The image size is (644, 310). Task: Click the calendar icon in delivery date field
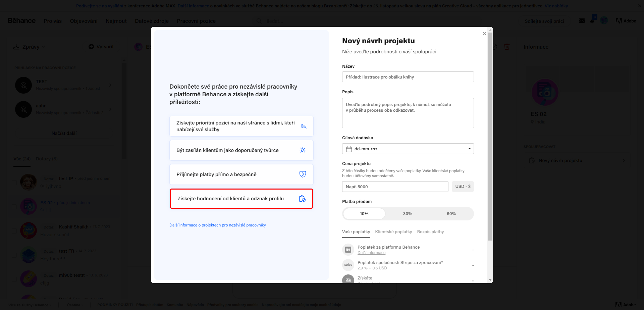[349, 149]
